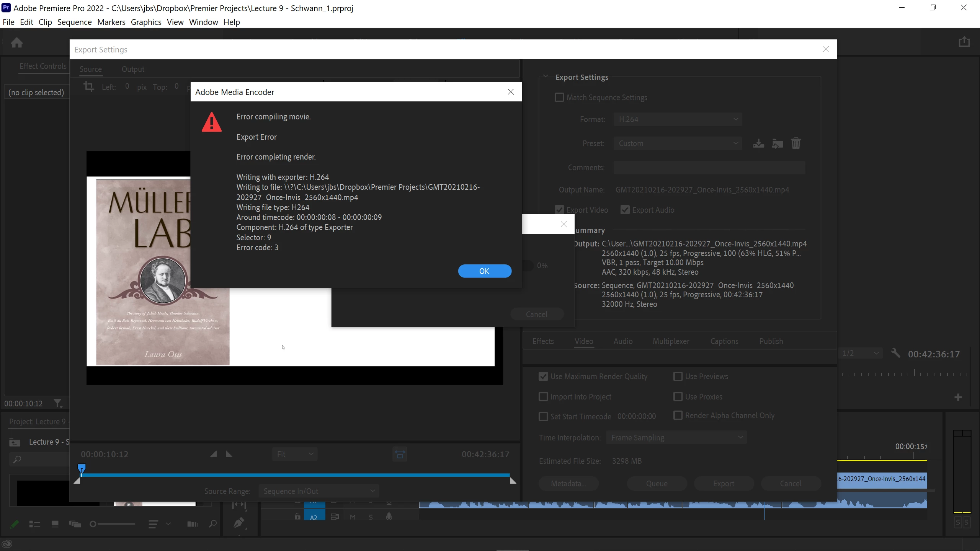Image resolution: width=980 pixels, height=551 pixels.
Task: Enable Match Sequence Settings checkbox
Action: [x=559, y=98]
